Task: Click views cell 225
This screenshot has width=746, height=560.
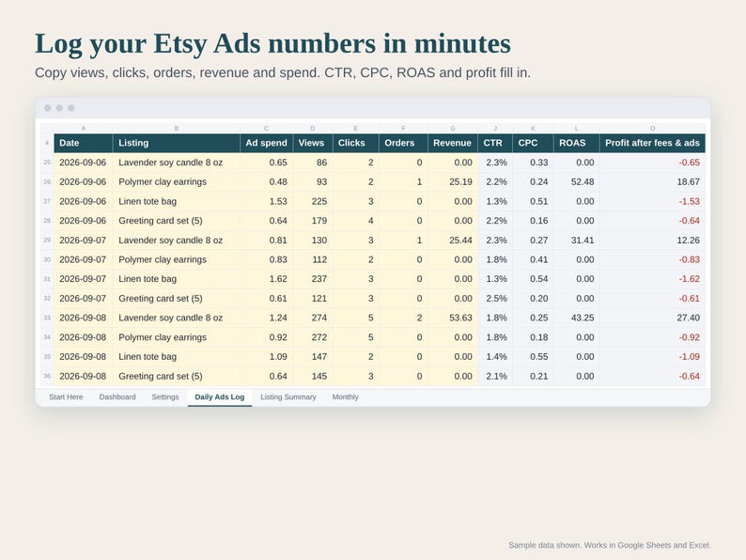Action: pyautogui.click(x=313, y=201)
